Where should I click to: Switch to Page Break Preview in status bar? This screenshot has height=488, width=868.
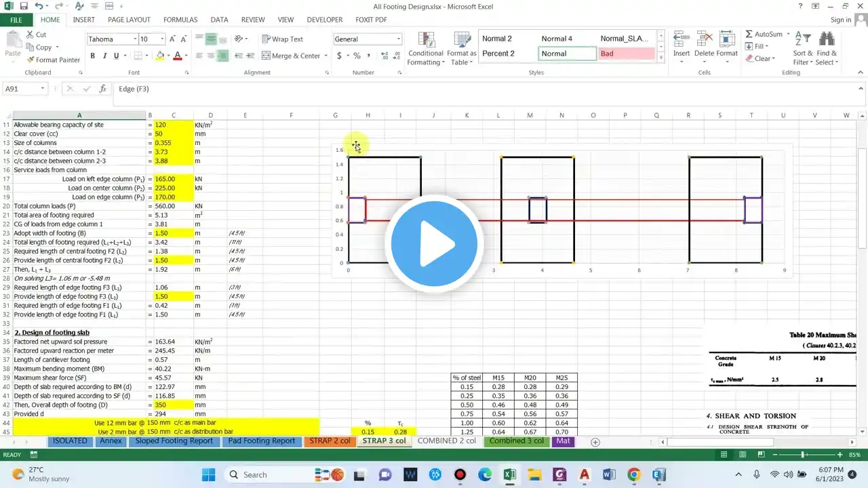[761, 455]
